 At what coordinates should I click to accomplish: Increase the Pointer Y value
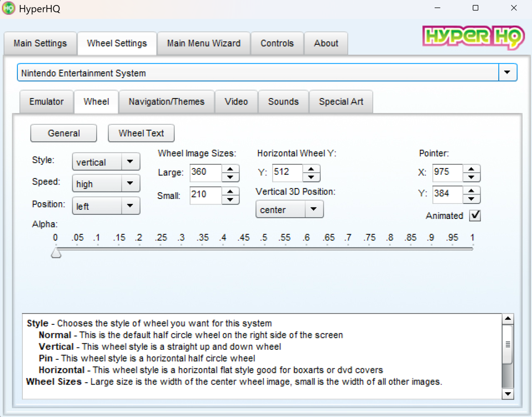pos(471,190)
